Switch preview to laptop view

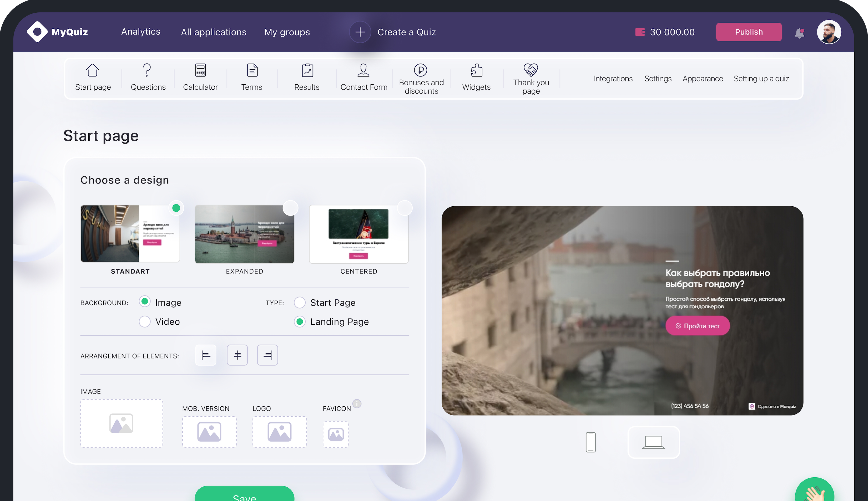[653, 442]
